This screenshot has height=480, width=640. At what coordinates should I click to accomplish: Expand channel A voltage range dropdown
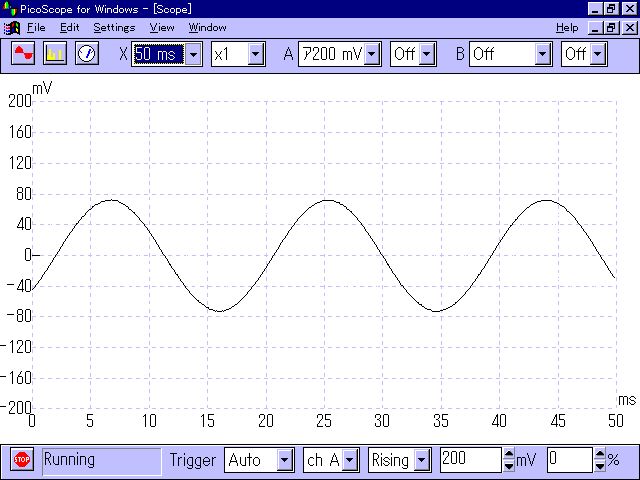pyautogui.click(x=372, y=54)
